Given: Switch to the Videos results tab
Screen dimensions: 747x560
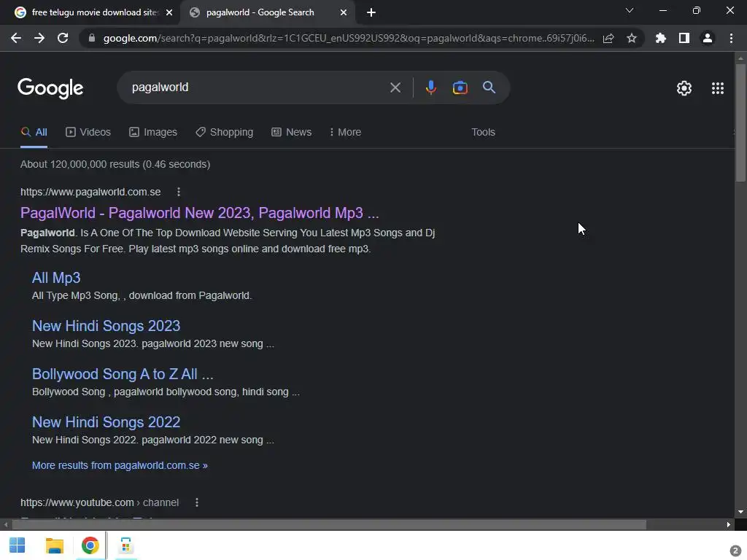Looking at the screenshot, I should (88, 133).
